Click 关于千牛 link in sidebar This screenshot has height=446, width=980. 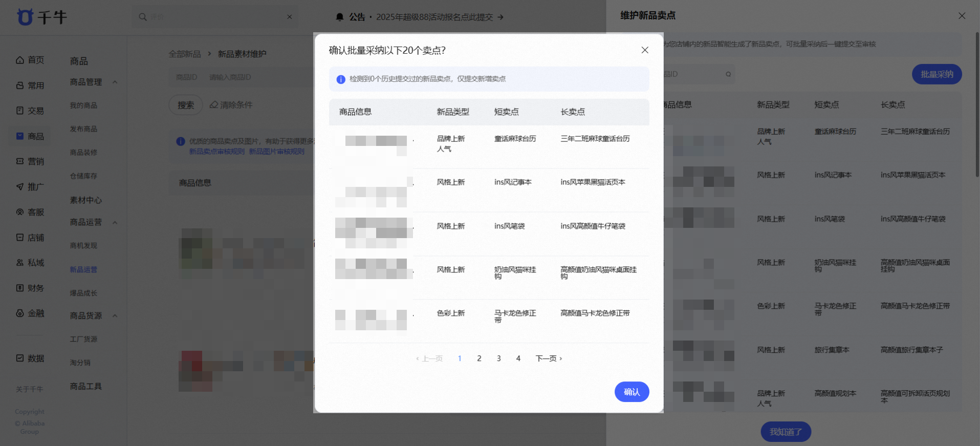[x=29, y=389]
